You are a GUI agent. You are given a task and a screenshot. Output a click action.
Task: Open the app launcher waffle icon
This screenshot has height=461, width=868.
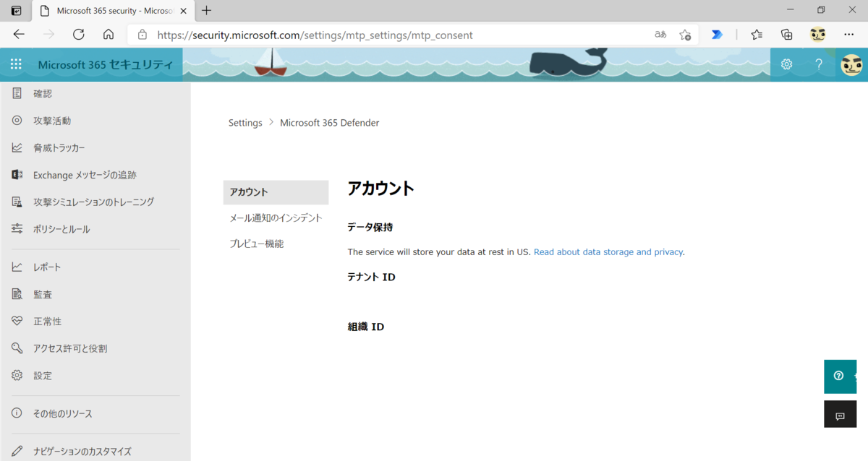(16, 64)
